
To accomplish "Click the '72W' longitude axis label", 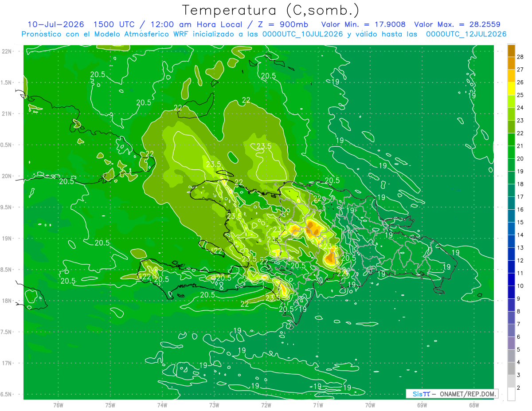I will [x=266, y=405].
